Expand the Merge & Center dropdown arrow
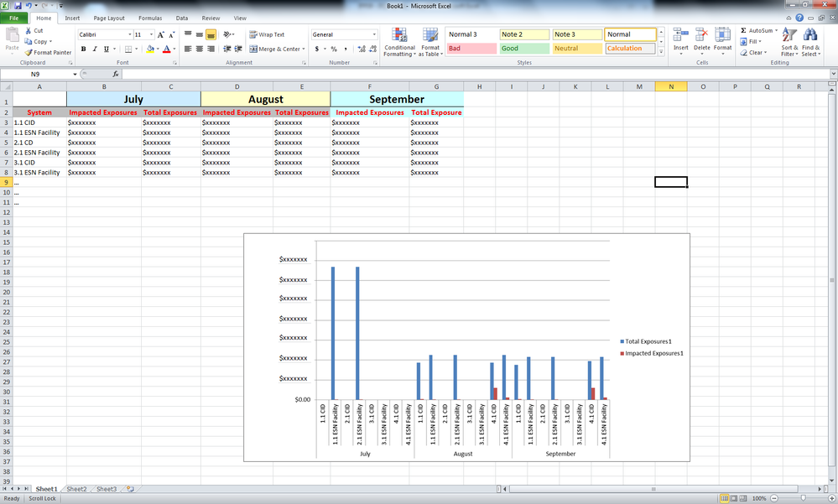Viewport: 838px width, 504px height. (x=304, y=49)
